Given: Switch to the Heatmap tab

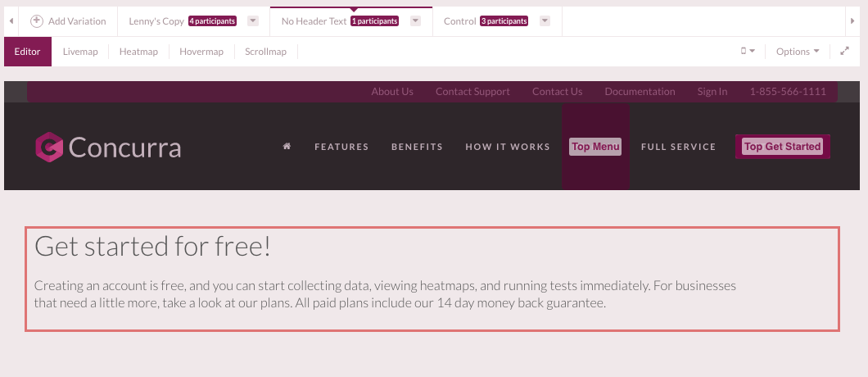Looking at the screenshot, I should pos(138,52).
